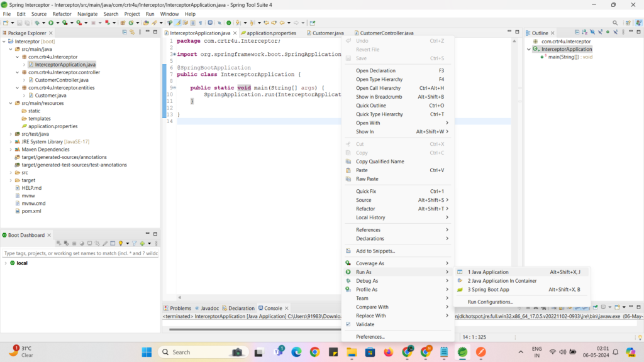Click Collapse All in Package Explorer
644x362 pixels.
pos(125,32)
